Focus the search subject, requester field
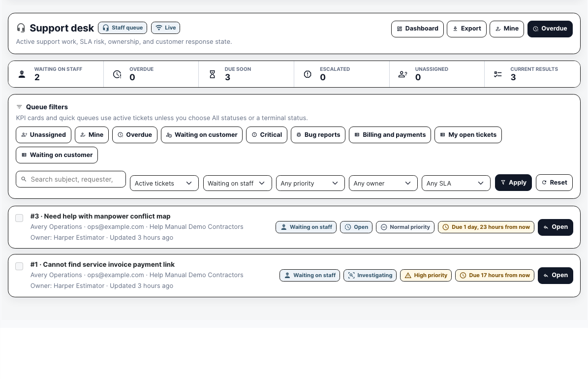Viewport: 588px width, 379px height. [x=71, y=179]
